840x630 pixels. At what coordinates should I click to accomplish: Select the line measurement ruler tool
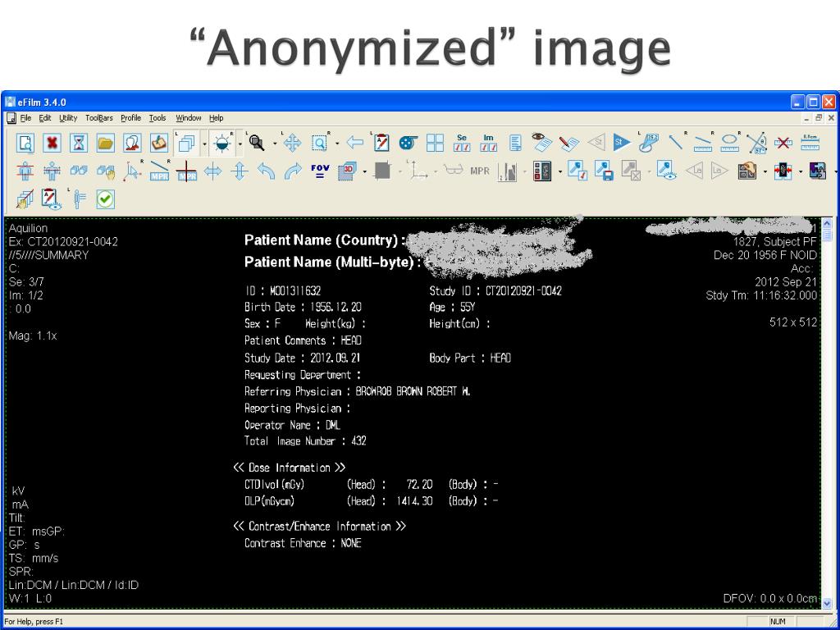(703, 143)
